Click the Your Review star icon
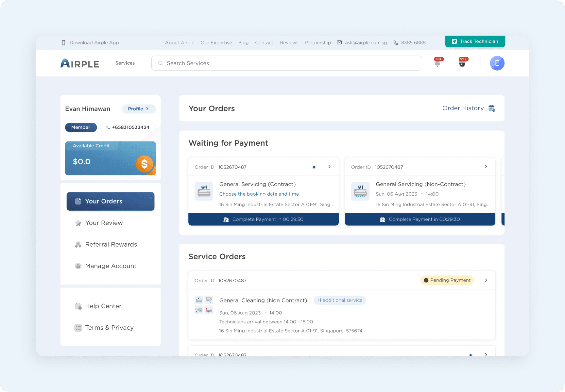Image resolution: width=565 pixels, height=392 pixels. tap(78, 223)
